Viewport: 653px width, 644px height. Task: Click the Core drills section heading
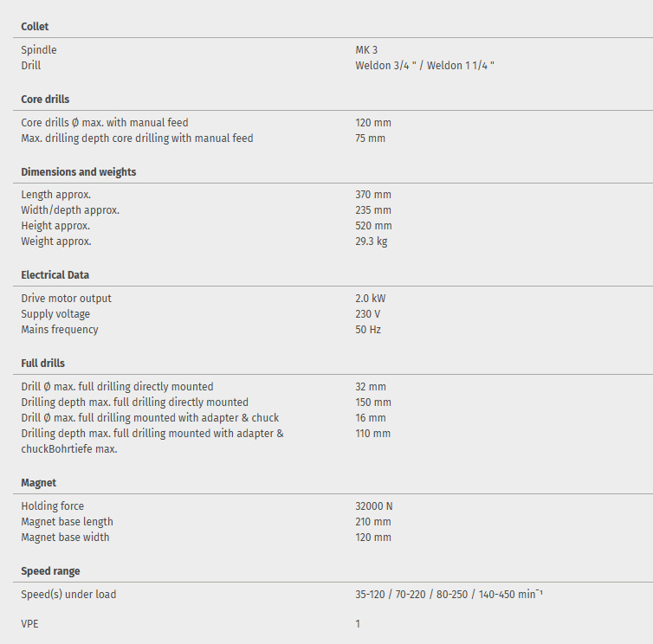(45, 100)
